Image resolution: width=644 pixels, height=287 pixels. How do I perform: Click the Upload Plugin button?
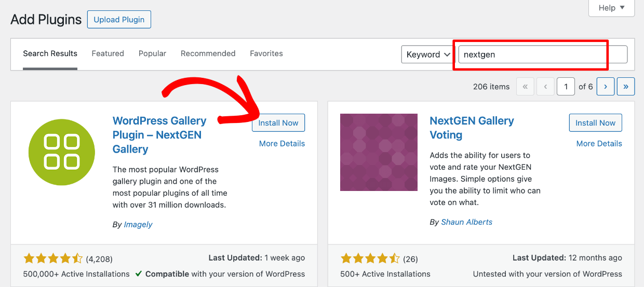coord(119,20)
